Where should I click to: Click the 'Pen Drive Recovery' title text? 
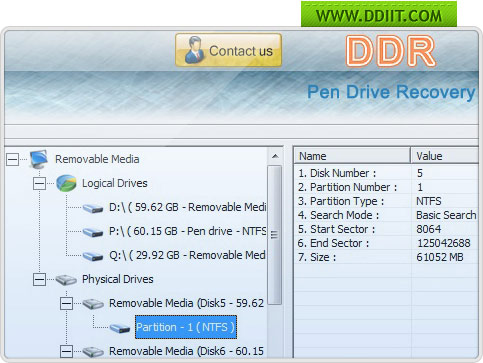click(391, 92)
